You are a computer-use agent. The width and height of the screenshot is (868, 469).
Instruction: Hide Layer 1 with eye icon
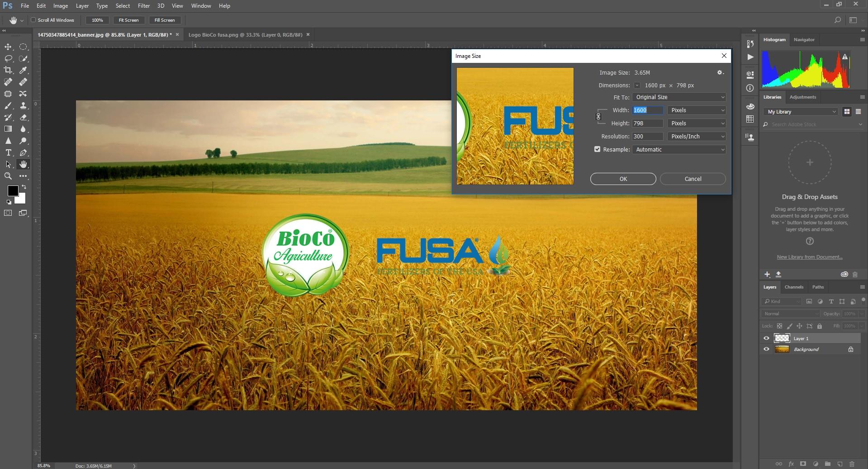[x=766, y=338]
